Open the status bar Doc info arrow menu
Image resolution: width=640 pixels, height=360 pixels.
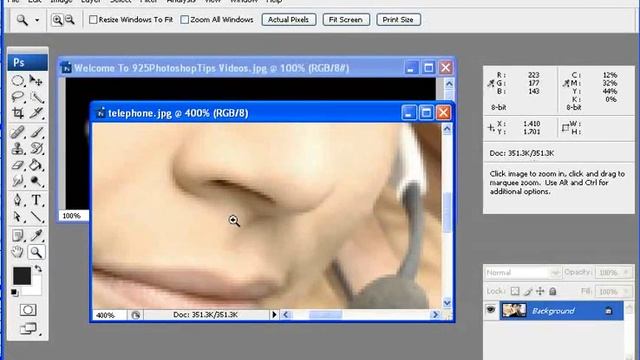pos(274,315)
